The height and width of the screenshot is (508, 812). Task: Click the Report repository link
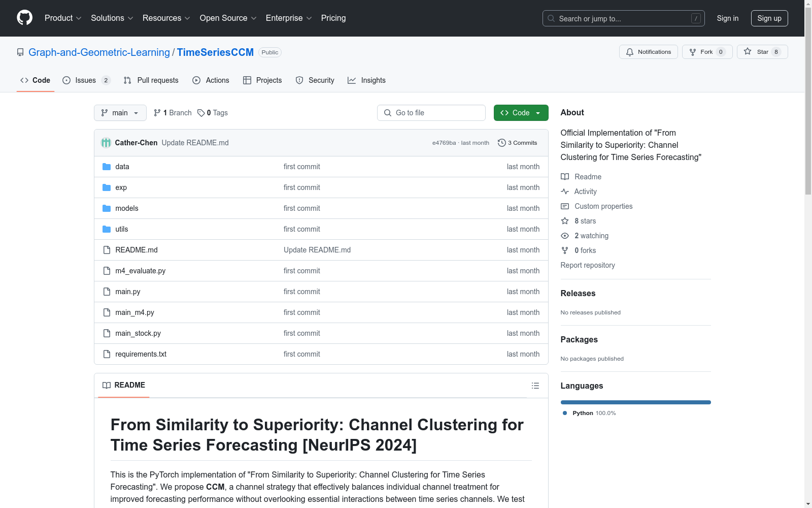pos(588,265)
